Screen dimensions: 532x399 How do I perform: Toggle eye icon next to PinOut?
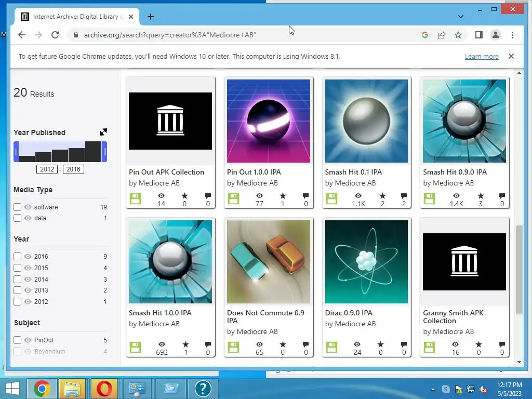pyautogui.click(x=28, y=340)
